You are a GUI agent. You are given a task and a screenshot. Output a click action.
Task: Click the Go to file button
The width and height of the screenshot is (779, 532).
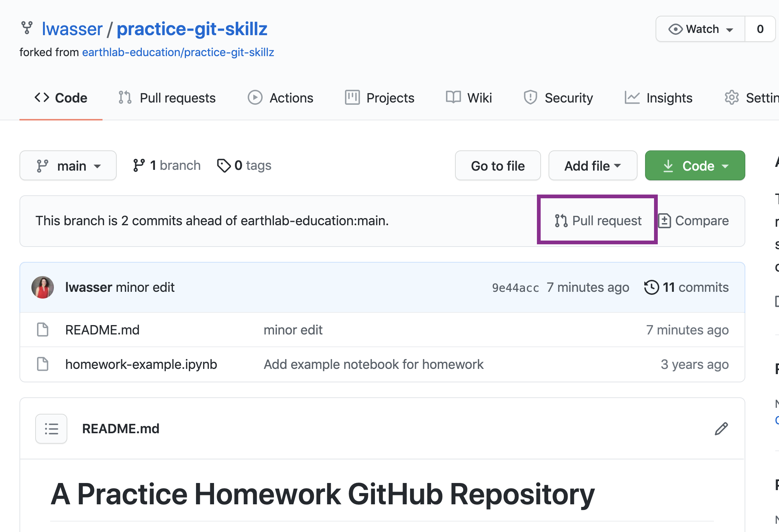[498, 166]
